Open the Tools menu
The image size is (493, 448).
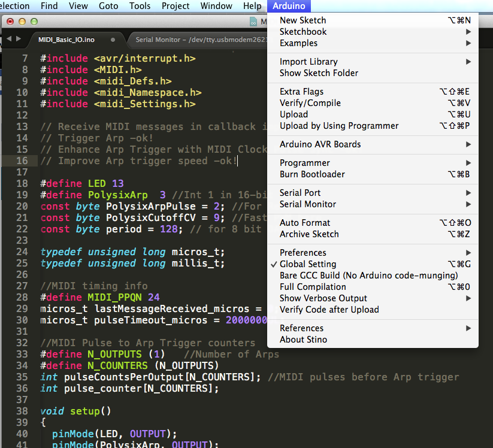click(x=140, y=6)
